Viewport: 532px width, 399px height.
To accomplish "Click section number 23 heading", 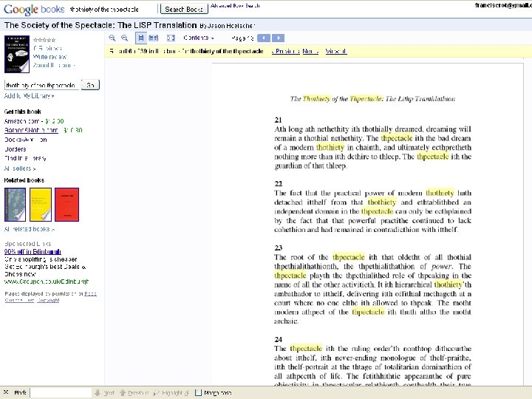I will pyautogui.click(x=279, y=248).
